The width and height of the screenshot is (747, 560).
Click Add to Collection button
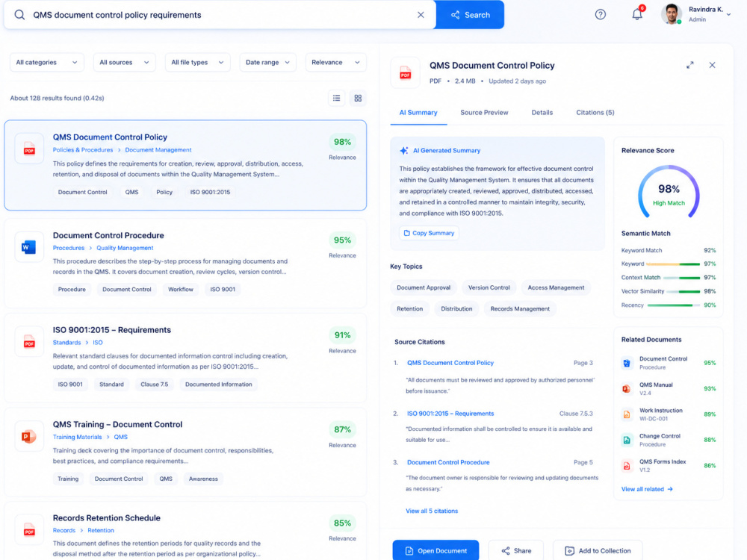[x=598, y=551]
